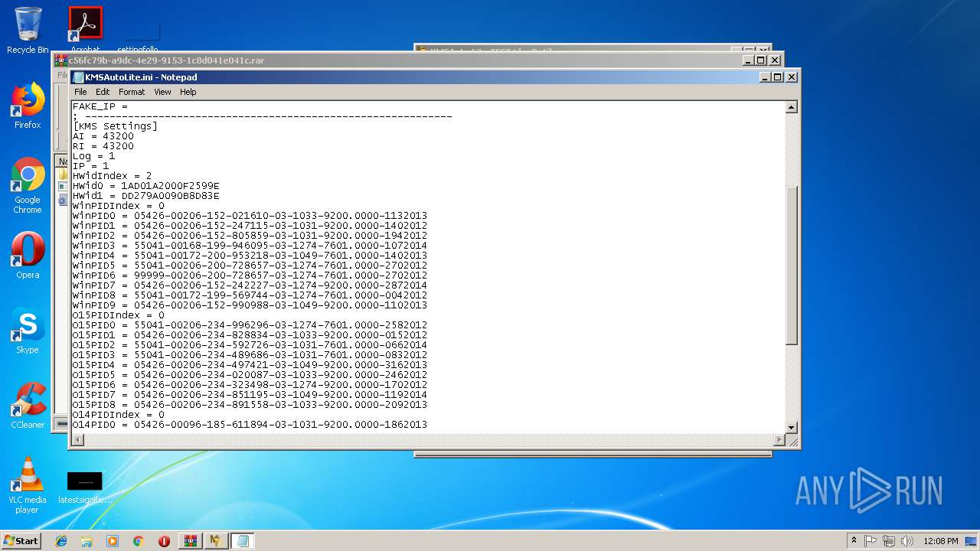Open Notepad Format menu
The height and width of the screenshot is (551, 980).
[132, 92]
